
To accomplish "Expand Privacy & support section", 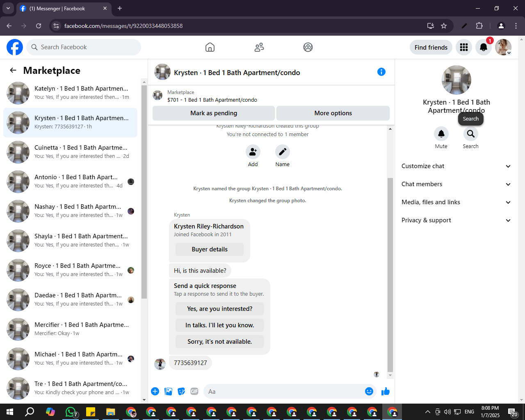I will coord(456,220).
